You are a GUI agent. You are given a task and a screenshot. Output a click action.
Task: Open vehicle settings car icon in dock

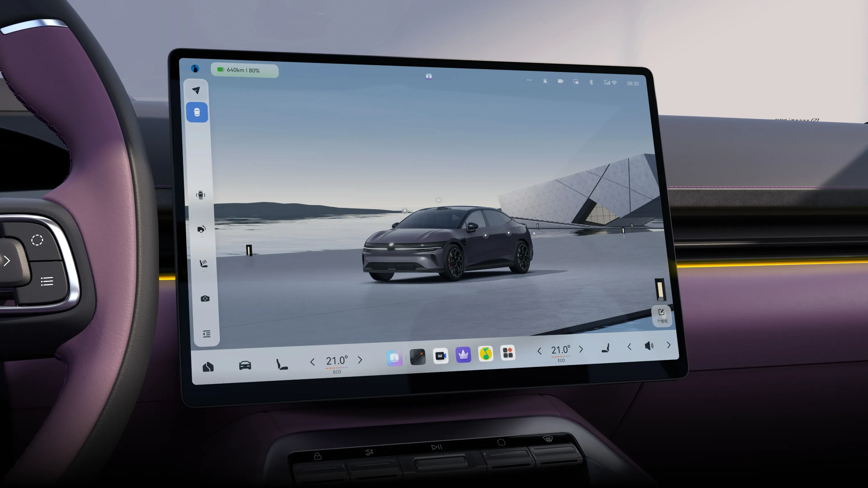(245, 365)
